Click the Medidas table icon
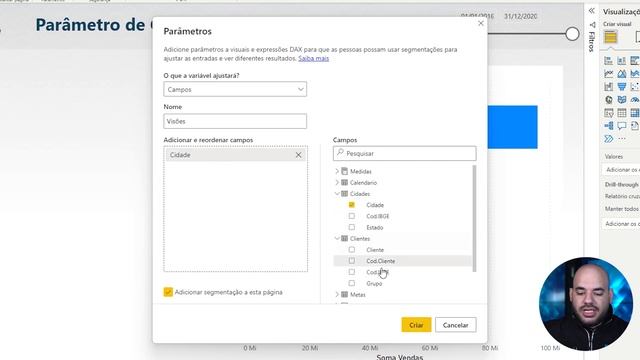640x360 pixels. (x=344, y=171)
